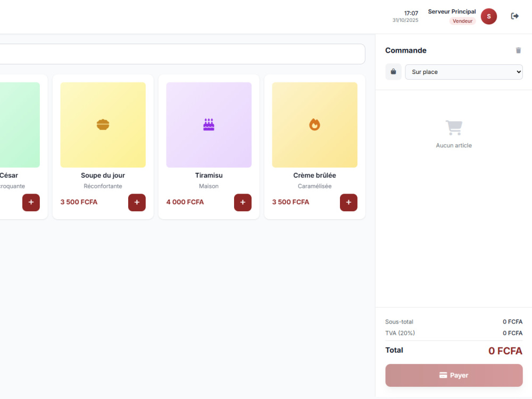The image size is (532, 399).
Task: Click the "Maison" description text
Action: [x=209, y=186]
